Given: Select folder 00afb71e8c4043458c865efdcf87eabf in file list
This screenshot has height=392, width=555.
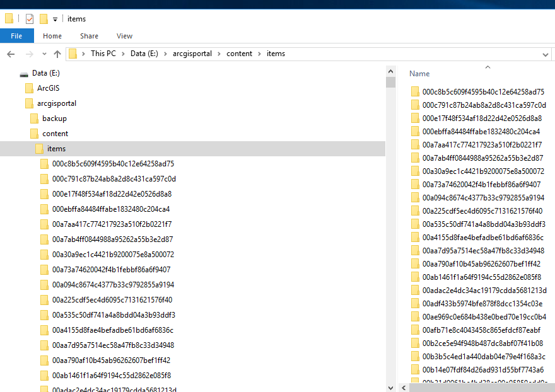Looking at the screenshot, I should 481,330.
